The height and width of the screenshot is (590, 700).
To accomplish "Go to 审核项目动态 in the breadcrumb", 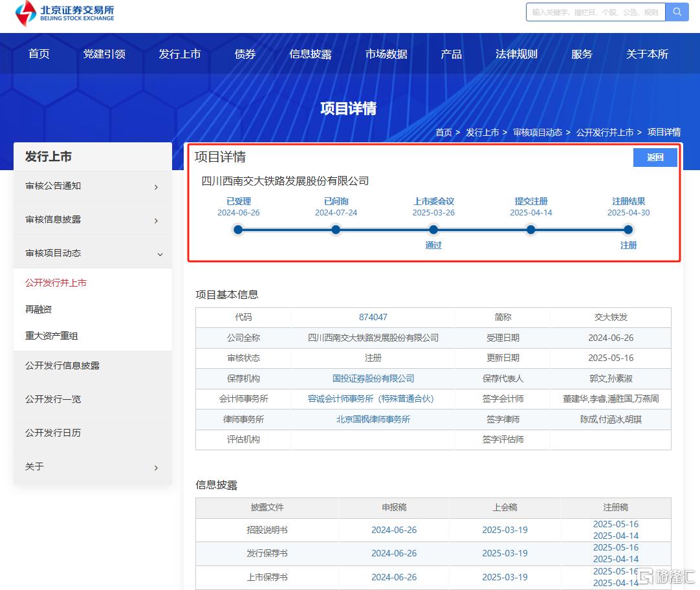I will tap(538, 133).
